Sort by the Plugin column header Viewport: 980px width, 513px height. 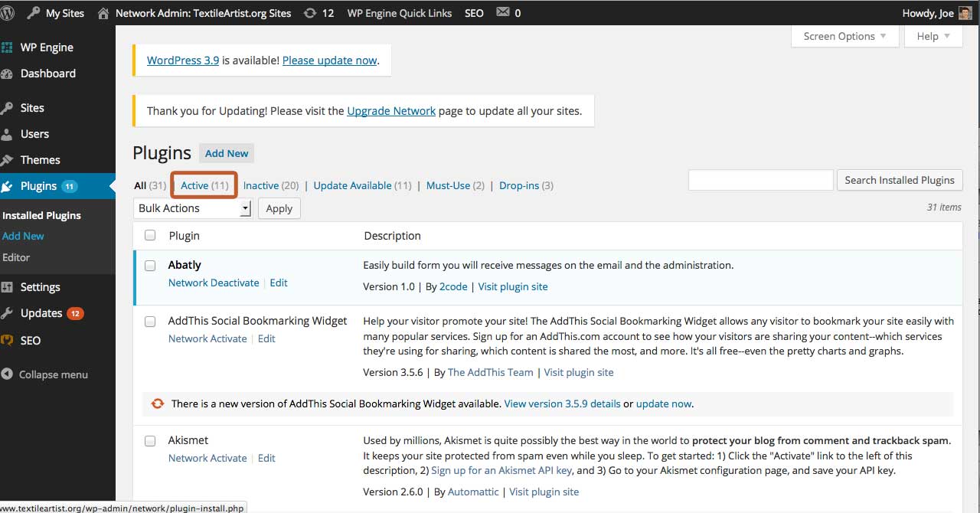point(185,236)
